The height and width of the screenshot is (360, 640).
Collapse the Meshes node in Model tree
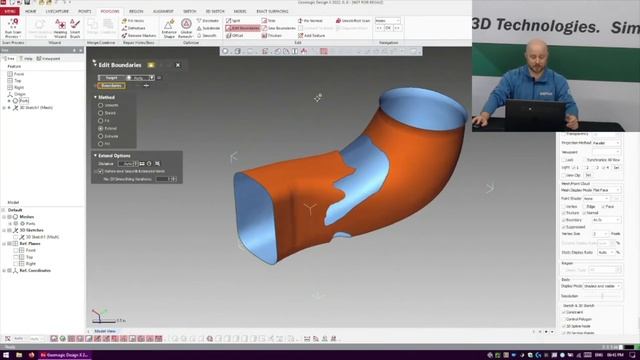[x=4, y=217]
